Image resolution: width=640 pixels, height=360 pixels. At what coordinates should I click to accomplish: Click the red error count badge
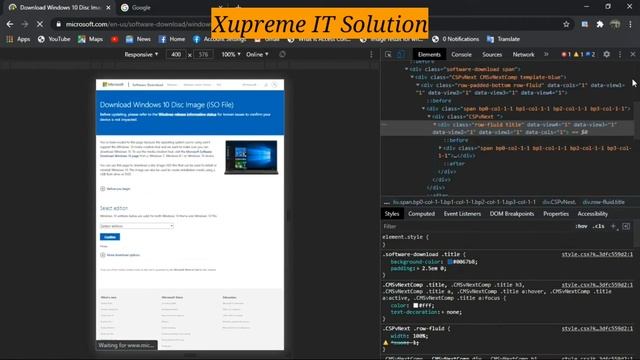click(566, 54)
